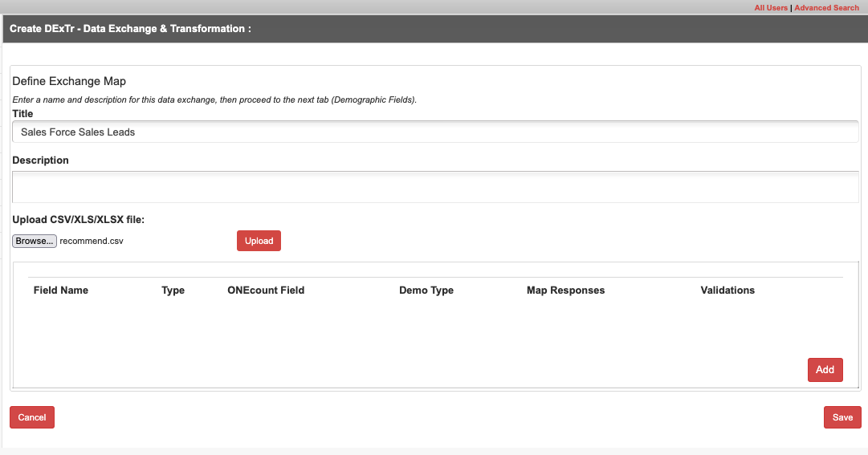
Task: Save the exchange map
Action: [842, 417]
